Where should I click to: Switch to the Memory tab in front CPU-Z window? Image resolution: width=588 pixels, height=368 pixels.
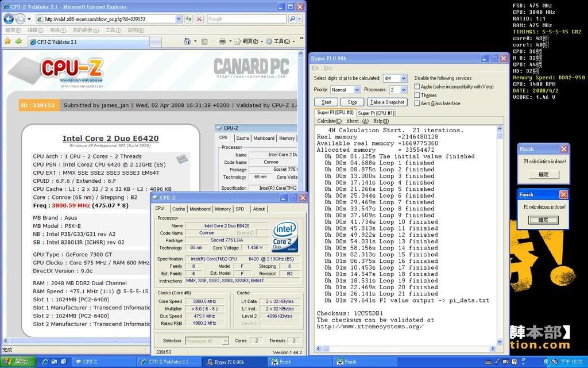(x=223, y=209)
